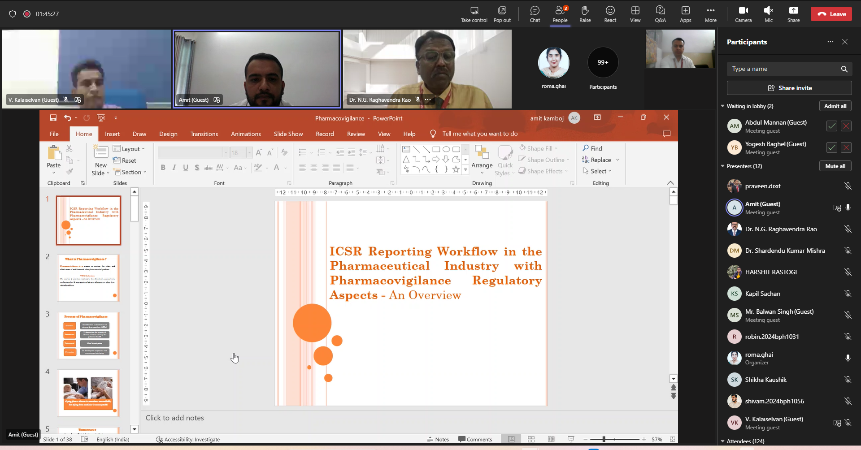Open the Q&A panel
This screenshot has width=861, height=450.
click(660, 13)
